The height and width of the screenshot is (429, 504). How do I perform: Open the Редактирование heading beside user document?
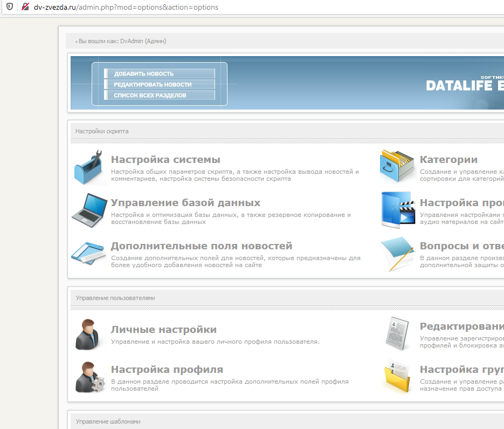click(x=462, y=326)
